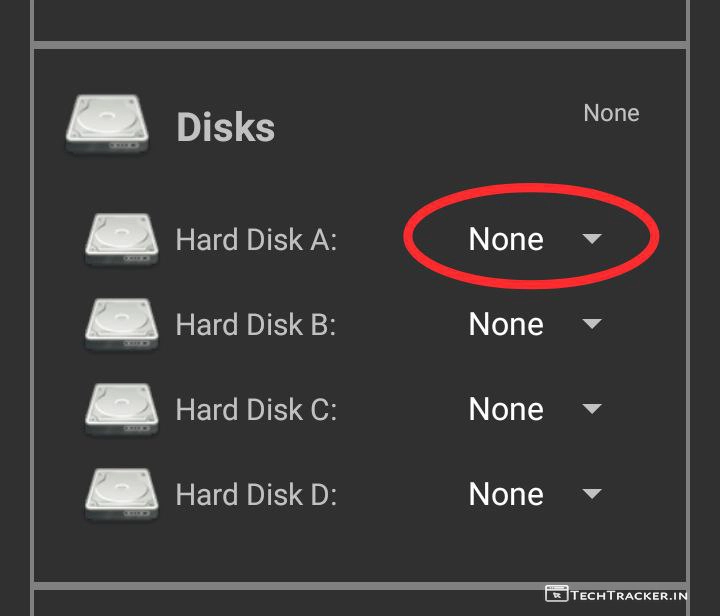Image resolution: width=720 pixels, height=616 pixels.
Task: Open the Hard Disk C dropdown arrow
Action: [x=592, y=409]
